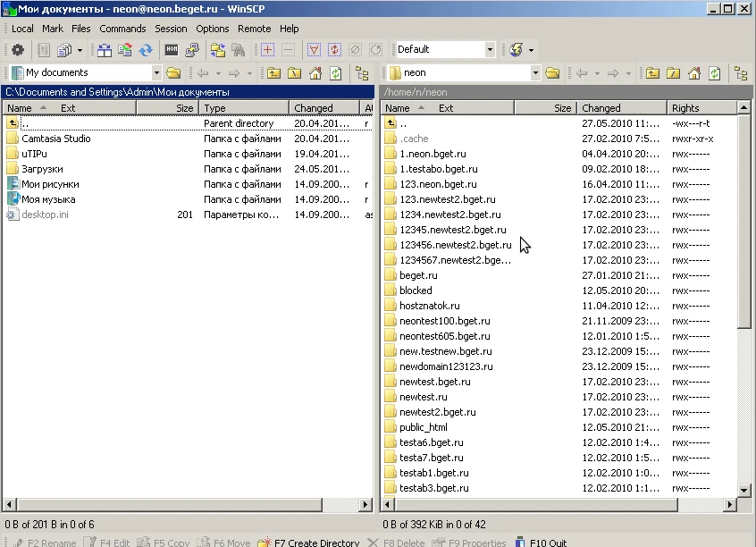Expand the Default transfer settings dropdown
Viewport: 756px width, 547px height.
tap(490, 50)
